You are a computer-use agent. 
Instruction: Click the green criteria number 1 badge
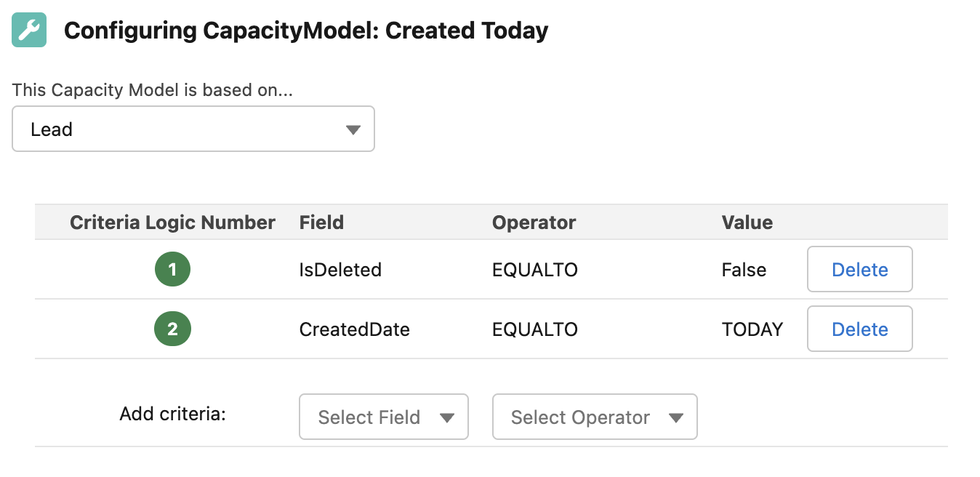(x=172, y=270)
